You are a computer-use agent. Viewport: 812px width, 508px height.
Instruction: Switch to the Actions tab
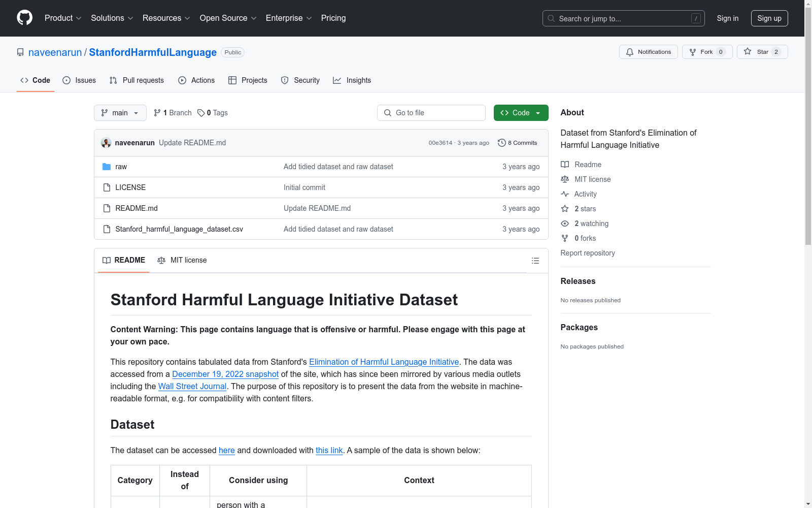click(196, 80)
